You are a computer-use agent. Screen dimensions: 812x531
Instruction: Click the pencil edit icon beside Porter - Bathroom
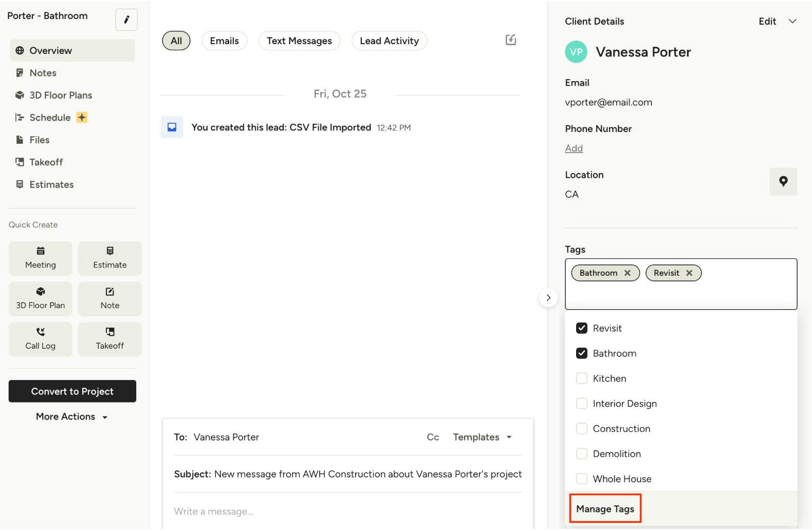click(x=126, y=20)
